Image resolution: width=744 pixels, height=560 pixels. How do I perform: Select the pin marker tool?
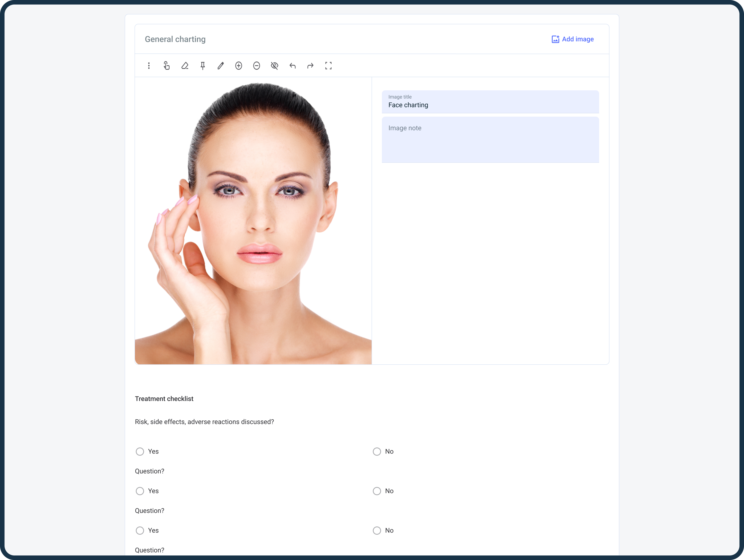click(x=202, y=66)
